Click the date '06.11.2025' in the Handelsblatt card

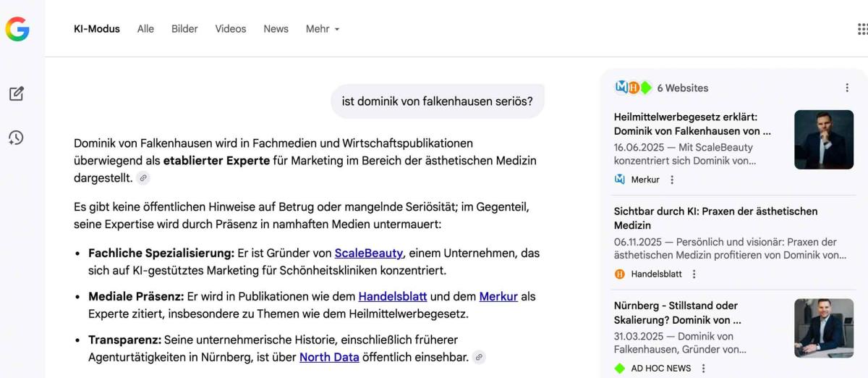tap(639, 242)
